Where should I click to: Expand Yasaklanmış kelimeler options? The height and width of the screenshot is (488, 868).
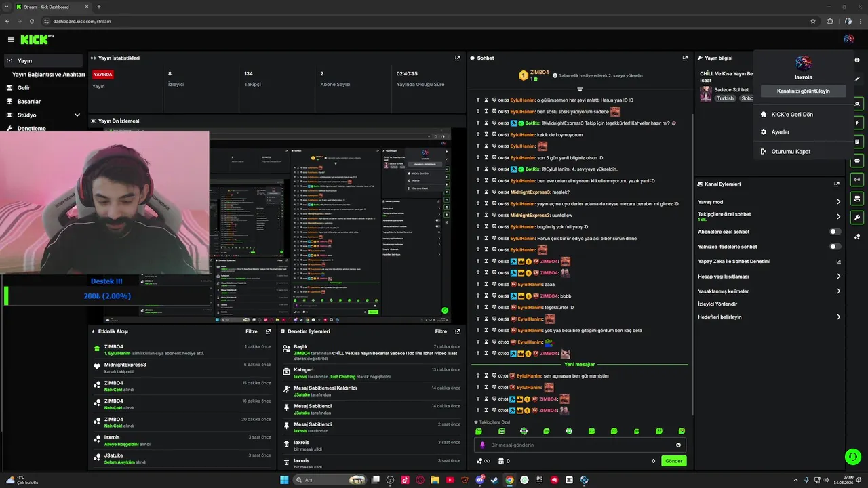pos(839,291)
